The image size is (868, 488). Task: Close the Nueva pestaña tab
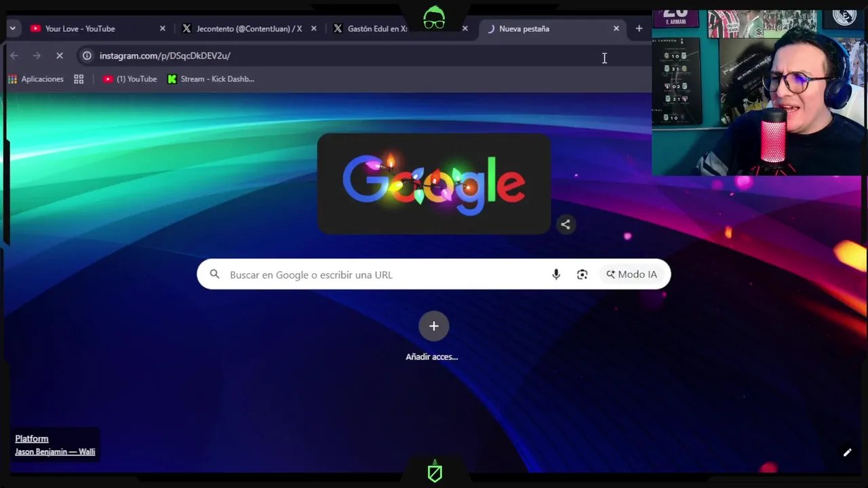(x=616, y=28)
